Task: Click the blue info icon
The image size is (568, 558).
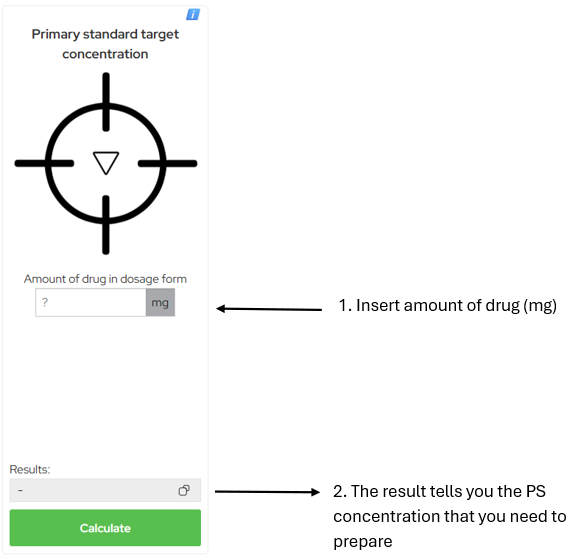Action: click(193, 14)
